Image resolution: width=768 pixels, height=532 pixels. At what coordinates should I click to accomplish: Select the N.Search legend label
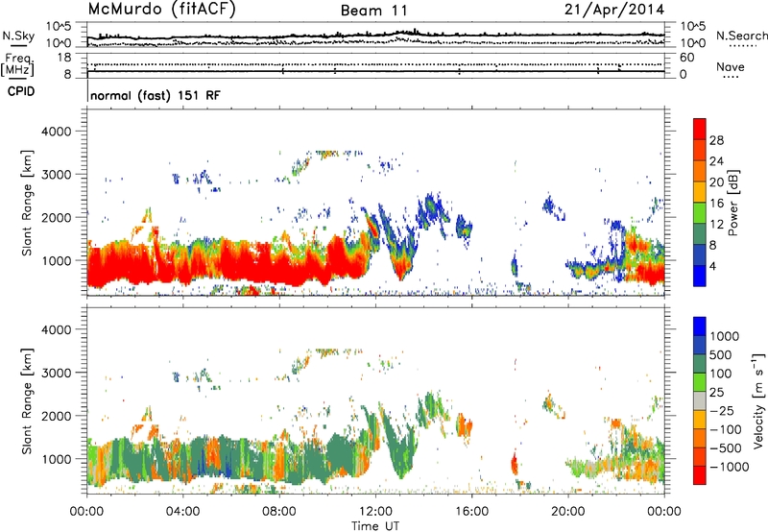click(741, 36)
